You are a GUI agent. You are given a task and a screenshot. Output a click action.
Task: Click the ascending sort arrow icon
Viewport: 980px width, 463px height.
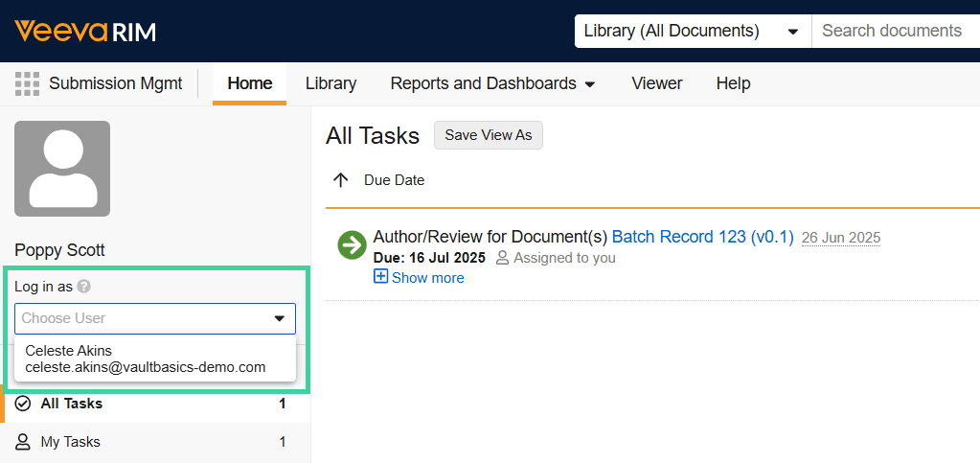[x=341, y=180]
